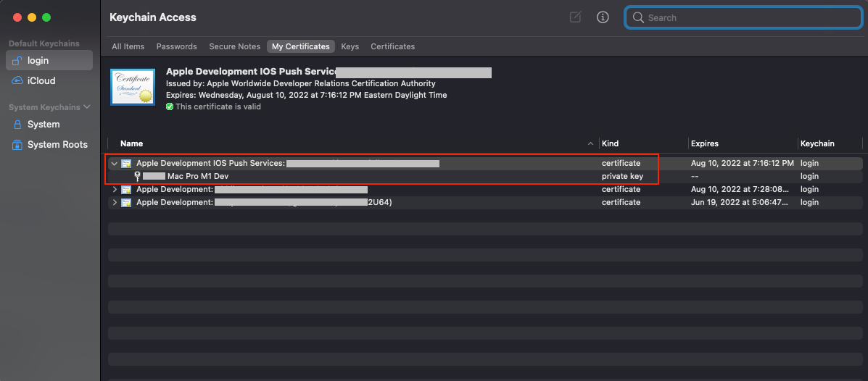Screen dimensions: 868x381
Task: Expand Apple Development certificate ending 2U64)
Action: click(x=115, y=202)
